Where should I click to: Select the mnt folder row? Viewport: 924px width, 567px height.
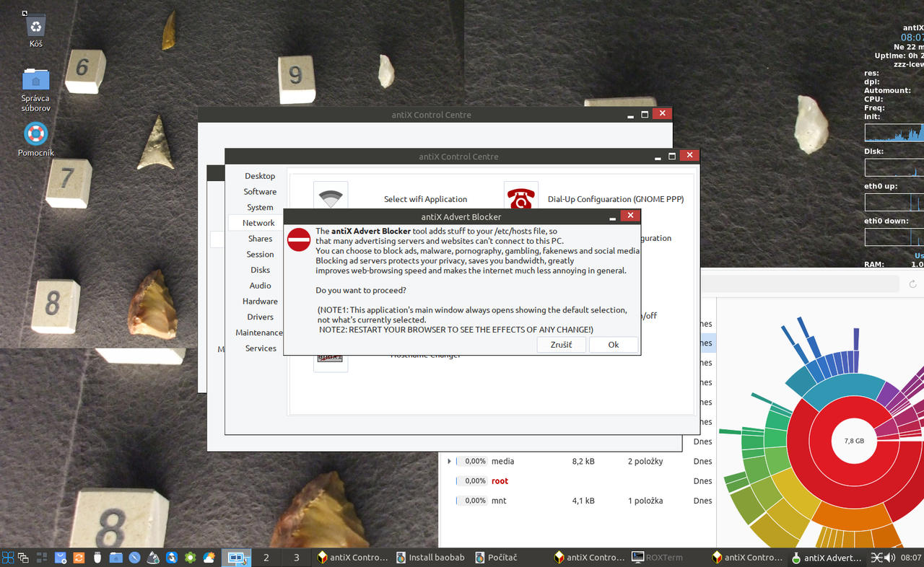click(577, 501)
